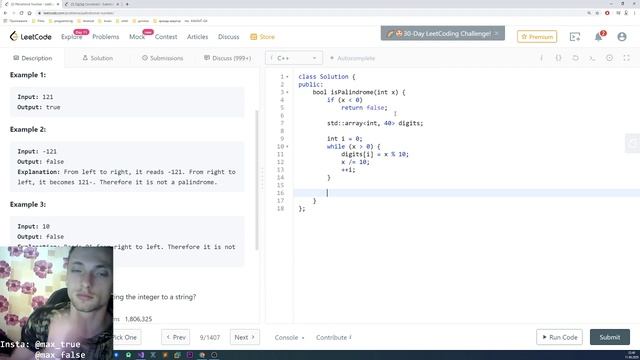The height and width of the screenshot is (360, 640).
Task: Collapse the fold arrow at line 1
Action: tap(287, 77)
